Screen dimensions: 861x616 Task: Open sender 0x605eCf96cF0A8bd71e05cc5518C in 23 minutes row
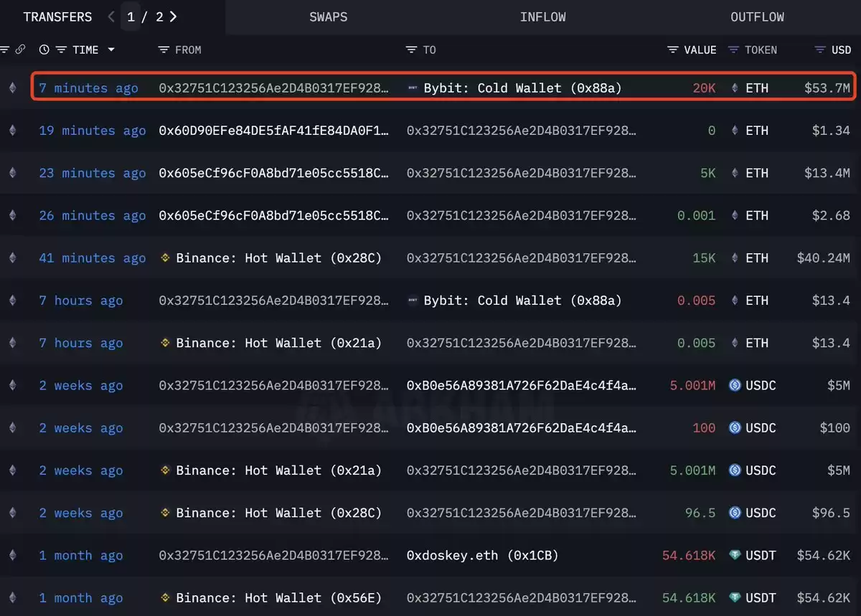tap(274, 173)
